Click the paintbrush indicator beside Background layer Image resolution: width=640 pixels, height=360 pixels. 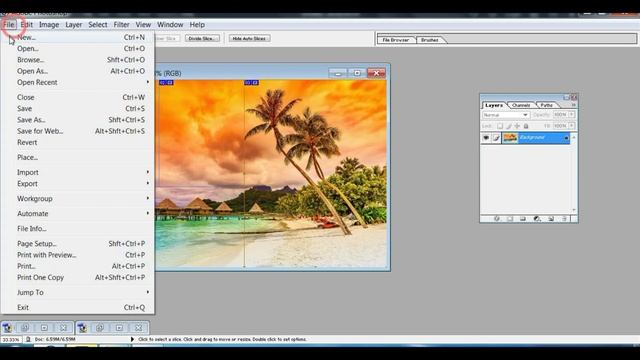click(x=496, y=138)
